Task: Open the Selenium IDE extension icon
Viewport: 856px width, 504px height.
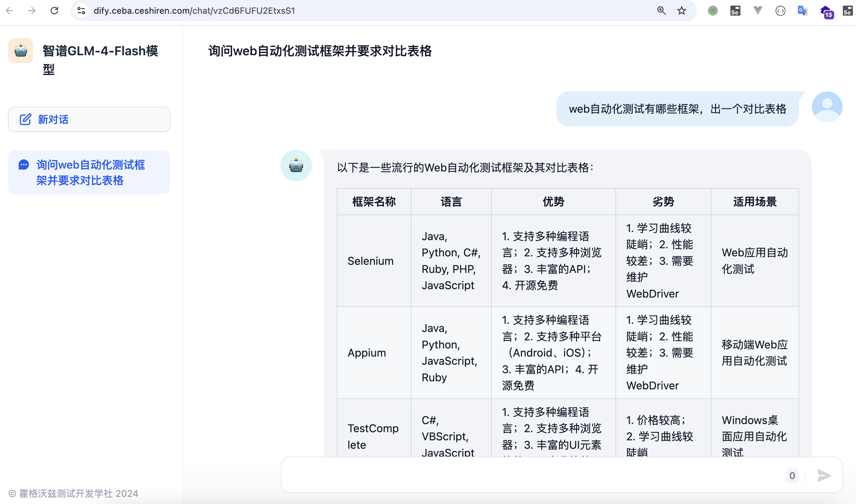Action: pyautogui.click(x=735, y=11)
